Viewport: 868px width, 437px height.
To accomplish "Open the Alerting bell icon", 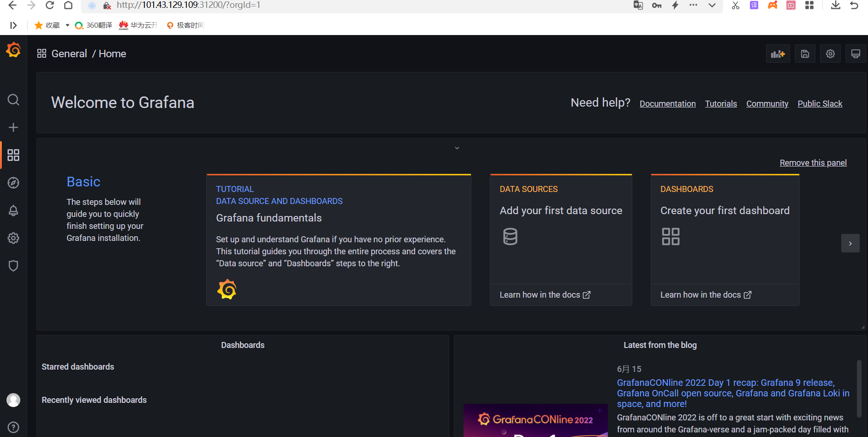I will (x=13, y=210).
